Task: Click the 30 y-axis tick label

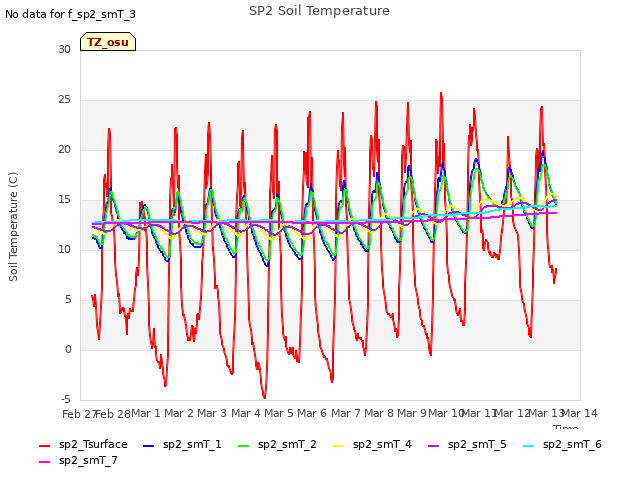Action: coord(64,49)
